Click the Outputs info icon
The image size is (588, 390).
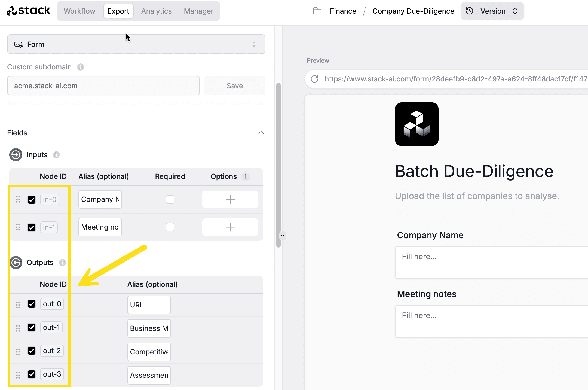click(62, 263)
